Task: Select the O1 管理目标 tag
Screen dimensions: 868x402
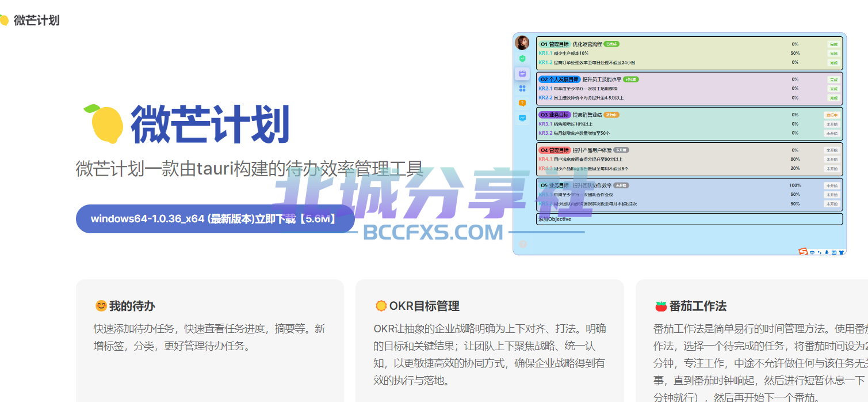Action: 555,44
